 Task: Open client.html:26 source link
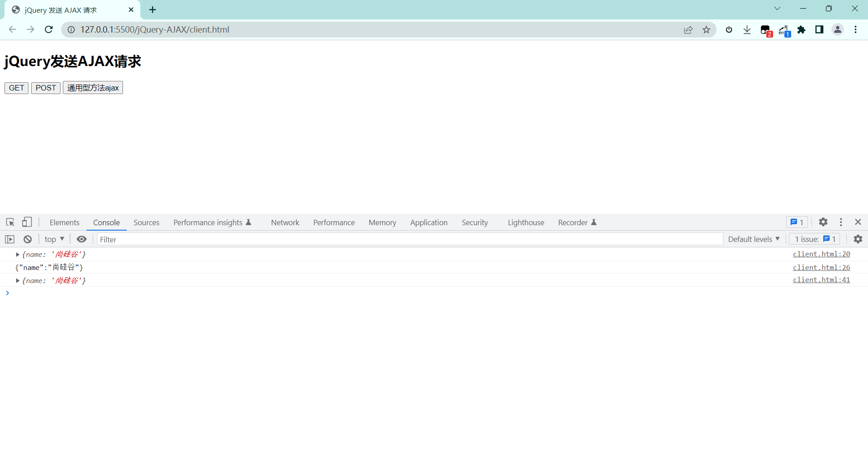coord(821,268)
